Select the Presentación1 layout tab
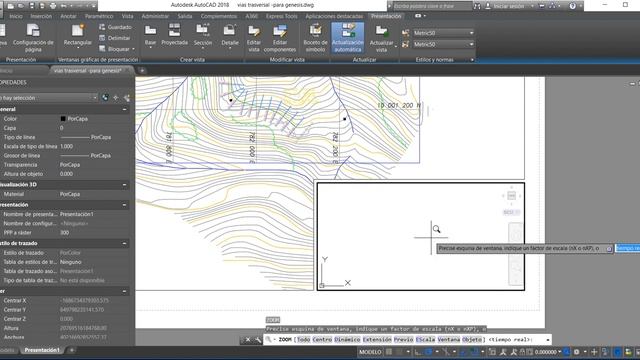 (x=42, y=350)
